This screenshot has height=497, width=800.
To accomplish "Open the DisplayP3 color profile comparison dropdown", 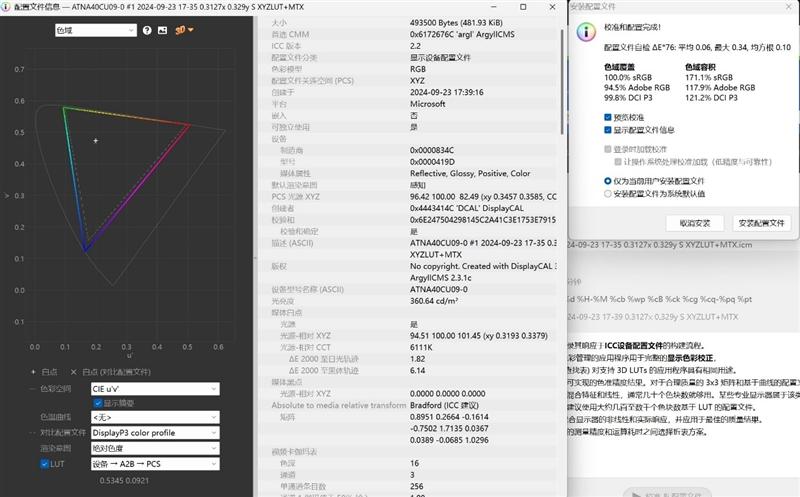I will [154, 433].
